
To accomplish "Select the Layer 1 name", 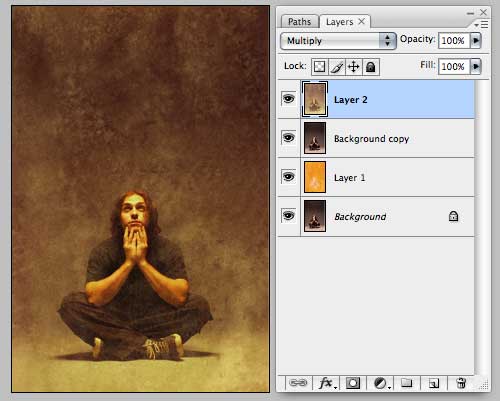I will (349, 178).
